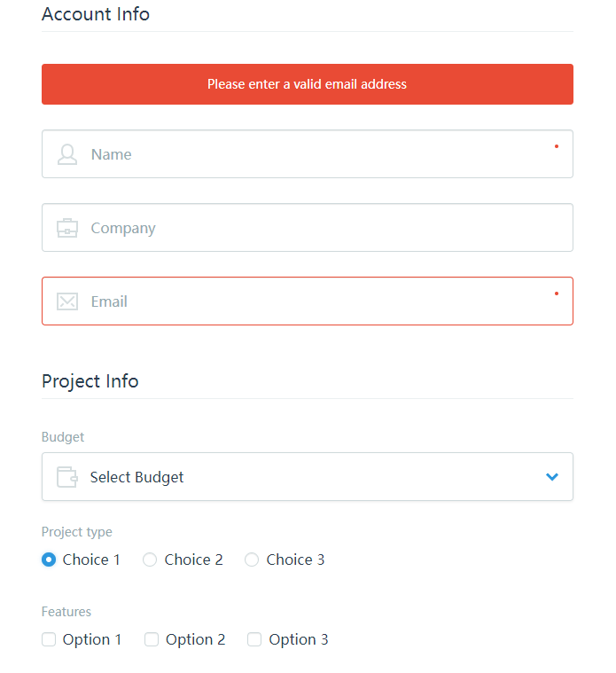Click the red required dot on Name field
The width and height of the screenshot is (616, 673).
(x=557, y=146)
